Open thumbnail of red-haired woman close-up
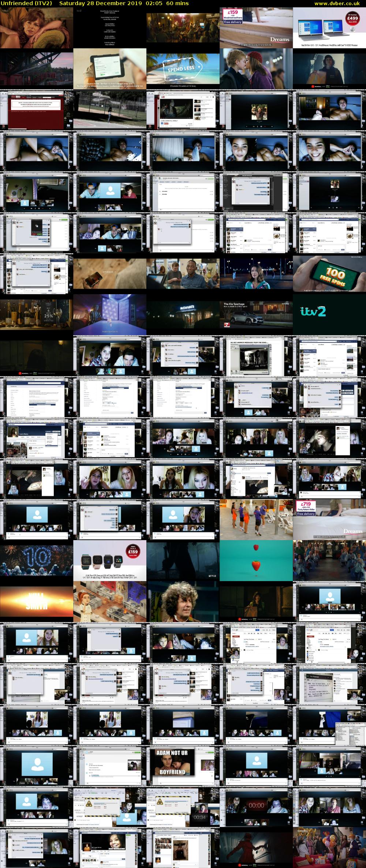This screenshot has height=868, width=366. pyautogui.click(x=37, y=28)
